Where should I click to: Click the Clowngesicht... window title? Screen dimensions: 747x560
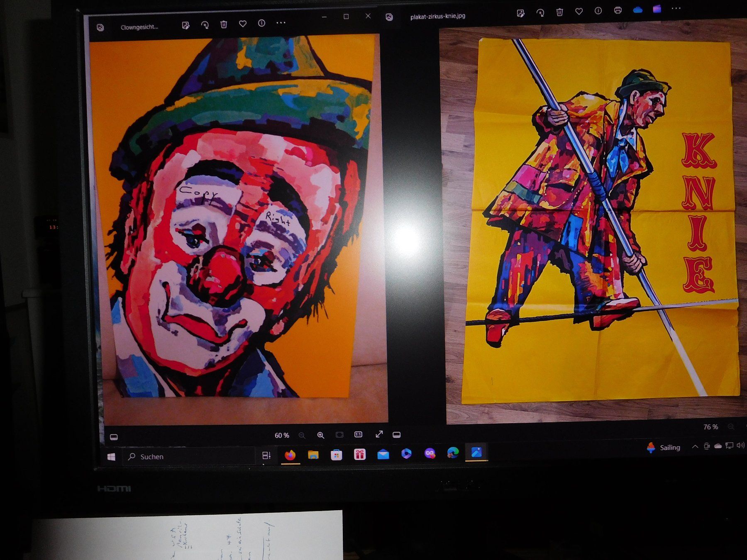(139, 27)
